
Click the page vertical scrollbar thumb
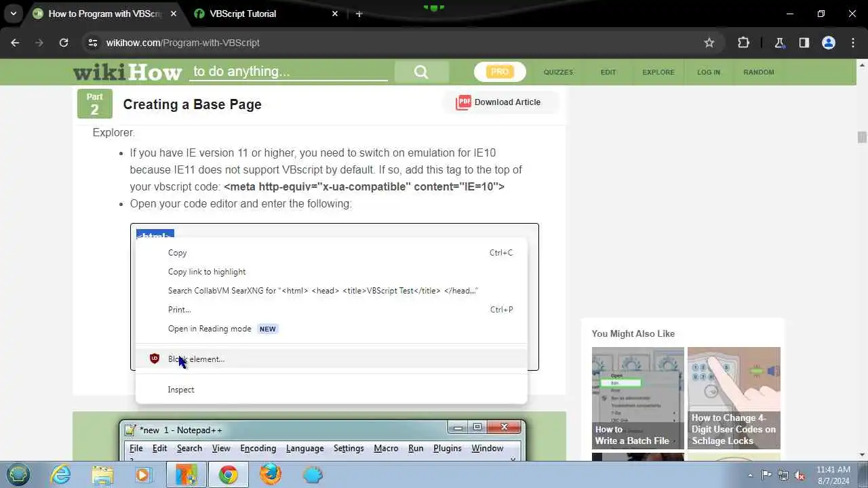tap(862, 137)
